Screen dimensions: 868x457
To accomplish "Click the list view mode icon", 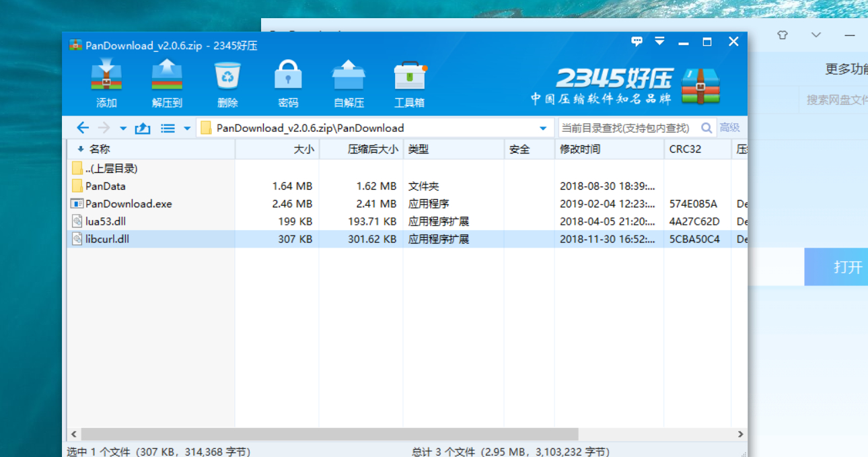I will 168,128.
